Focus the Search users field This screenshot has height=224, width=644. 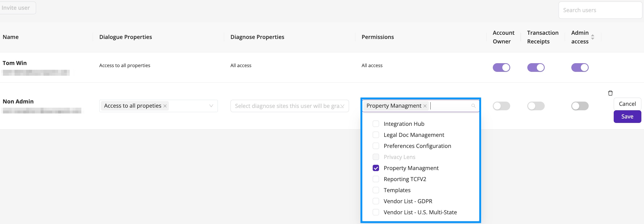(x=600, y=10)
